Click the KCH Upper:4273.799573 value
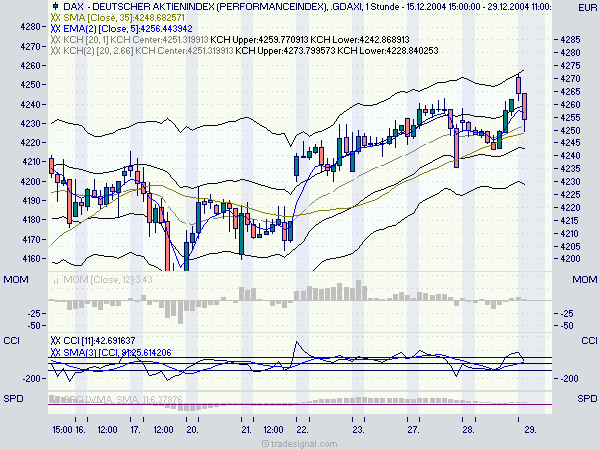The width and height of the screenshot is (600, 450). pos(285,51)
